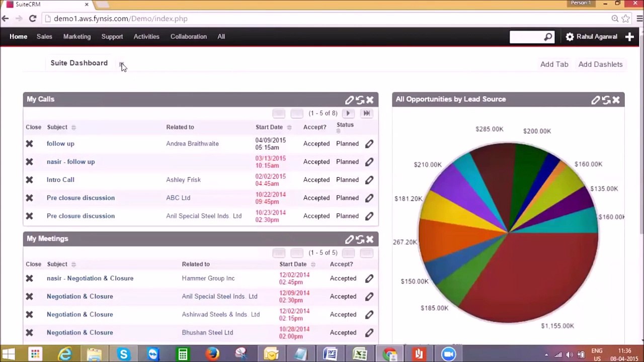Edit the 'nasir - follow up' call

(369, 162)
